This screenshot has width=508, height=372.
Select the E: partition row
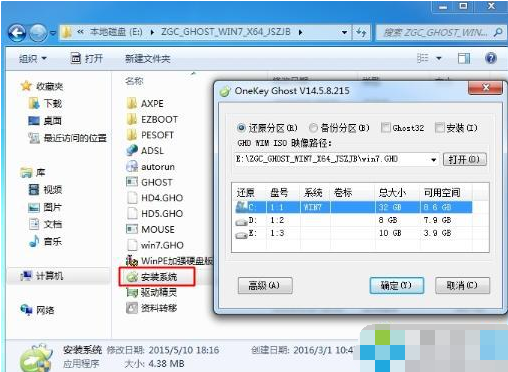tap(353, 233)
